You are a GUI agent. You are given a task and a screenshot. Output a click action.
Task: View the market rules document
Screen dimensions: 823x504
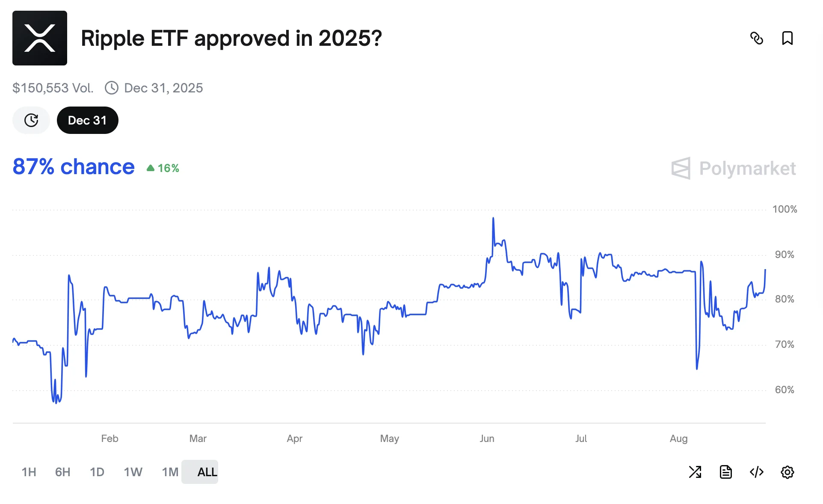725,472
